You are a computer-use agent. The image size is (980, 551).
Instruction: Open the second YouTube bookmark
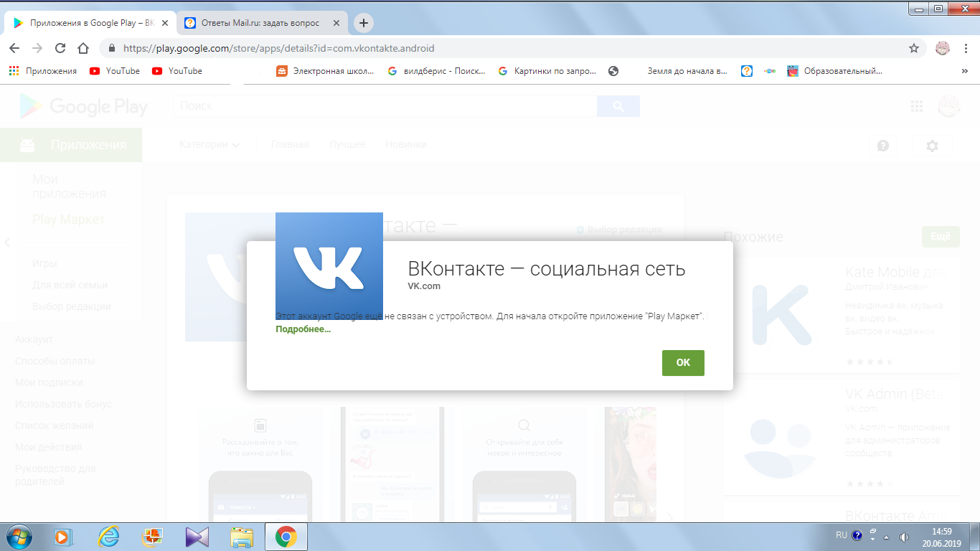[177, 71]
